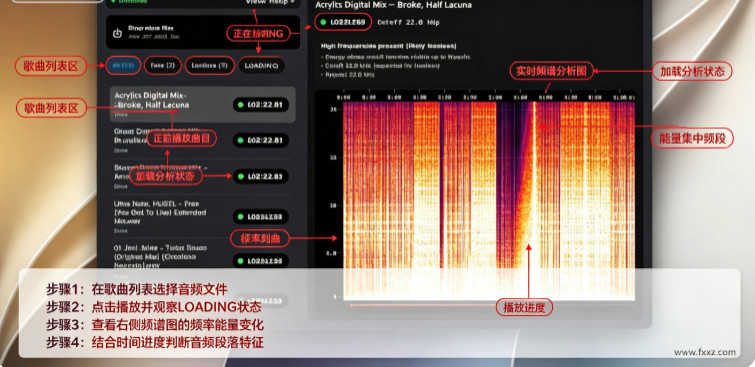Open the View Help dropdown
Image resolution: width=755 pixels, height=367 pixels.
(x=270, y=2)
